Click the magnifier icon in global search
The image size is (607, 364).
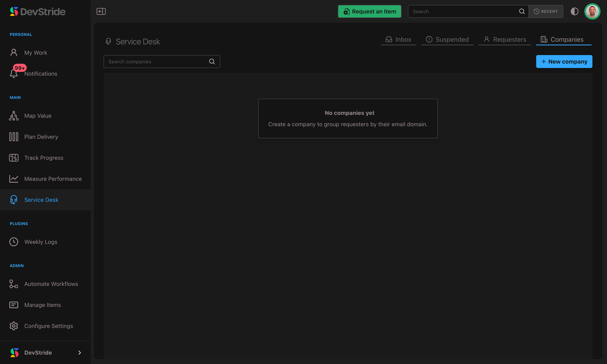(x=522, y=11)
